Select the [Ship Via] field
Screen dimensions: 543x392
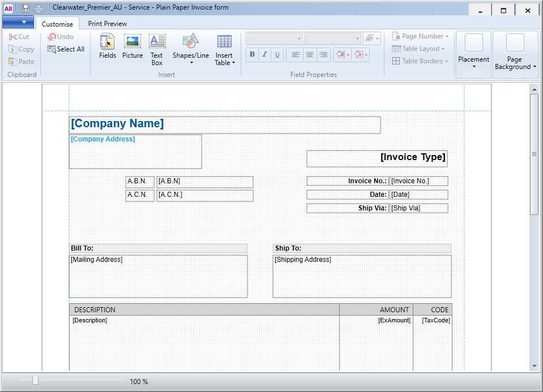point(418,208)
